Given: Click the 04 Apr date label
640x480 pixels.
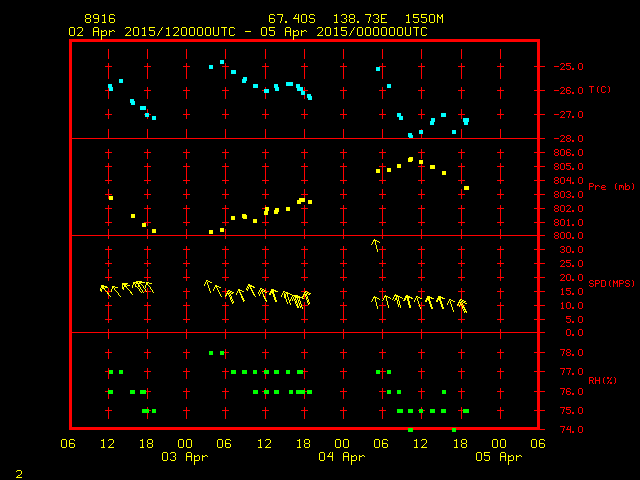Looking at the screenshot, I should click(x=341, y=457).
